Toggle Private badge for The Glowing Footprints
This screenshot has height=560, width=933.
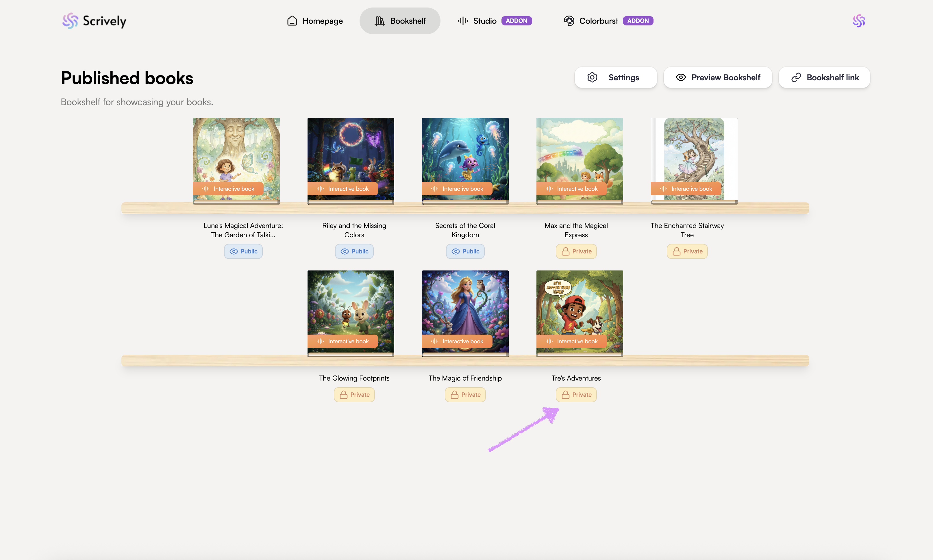click(x=354, y=395)
